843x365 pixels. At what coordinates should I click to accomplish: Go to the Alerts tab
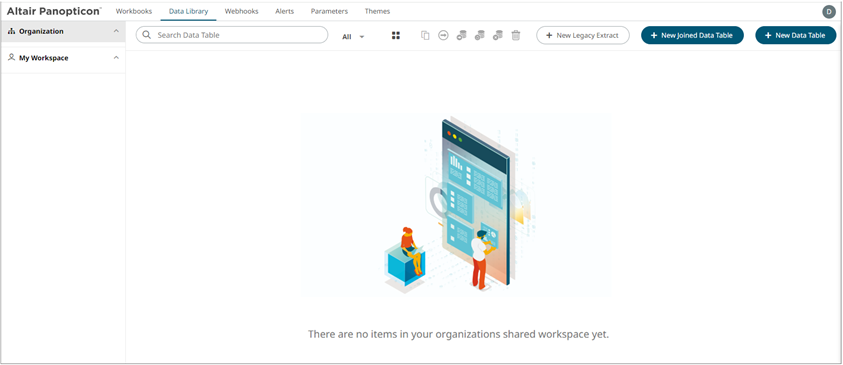coord(284,11)
